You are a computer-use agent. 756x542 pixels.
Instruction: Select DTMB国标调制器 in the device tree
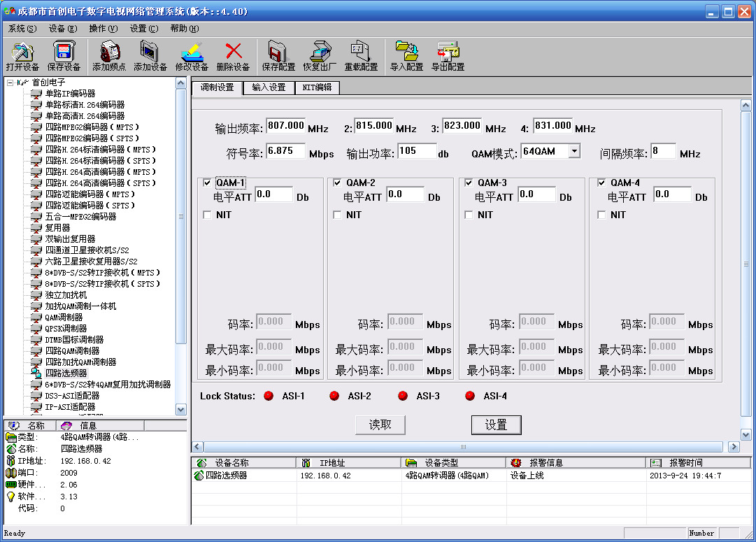[x=74, y=340]
